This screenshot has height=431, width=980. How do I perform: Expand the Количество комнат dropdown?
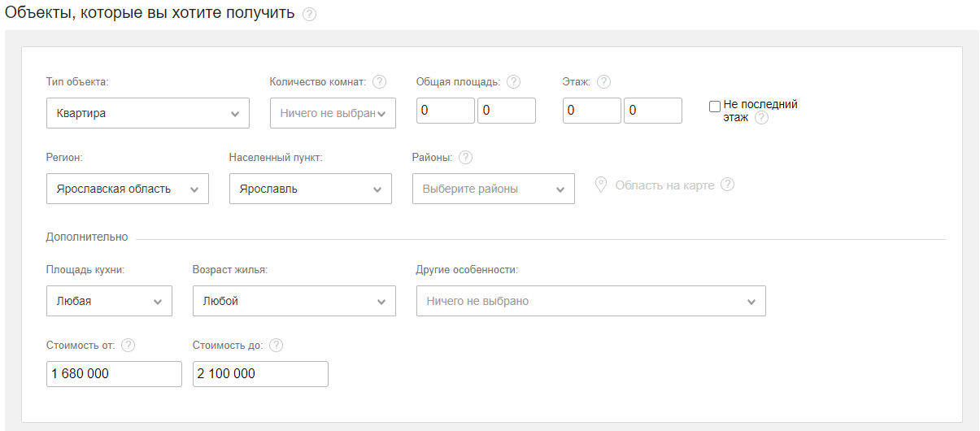pyautogui.click(x=333, y=113)
